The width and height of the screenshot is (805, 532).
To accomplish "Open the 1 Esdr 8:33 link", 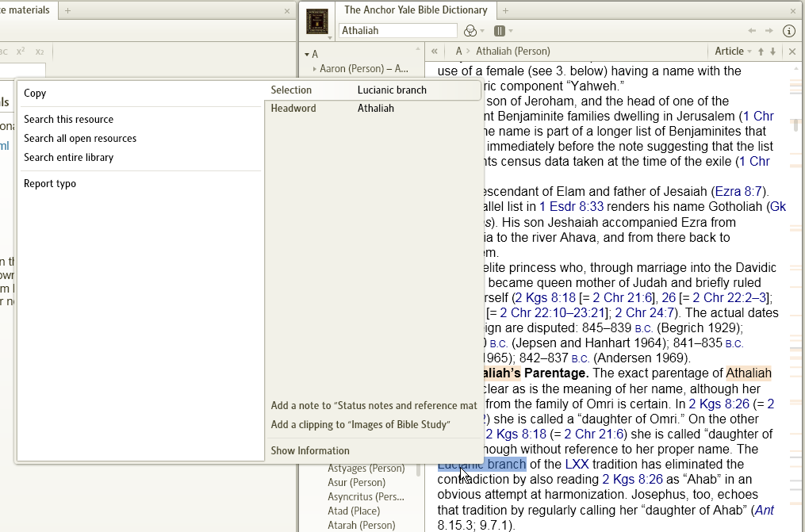I will coord(571,207).
